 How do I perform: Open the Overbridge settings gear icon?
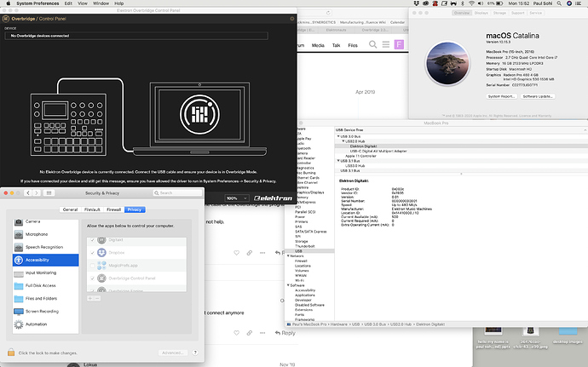[x=292, y=19]
